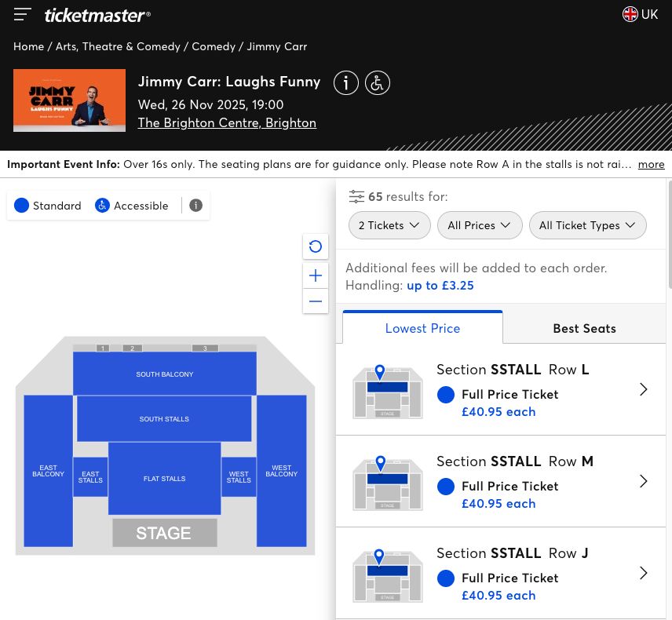
Task: Zoom out on the seating map
Action: click(316, 301)
